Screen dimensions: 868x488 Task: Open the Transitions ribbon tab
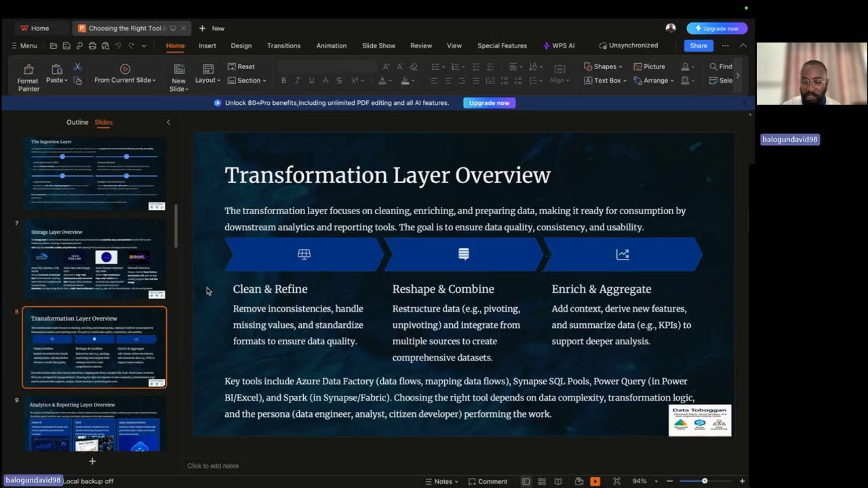coord(283,45)
